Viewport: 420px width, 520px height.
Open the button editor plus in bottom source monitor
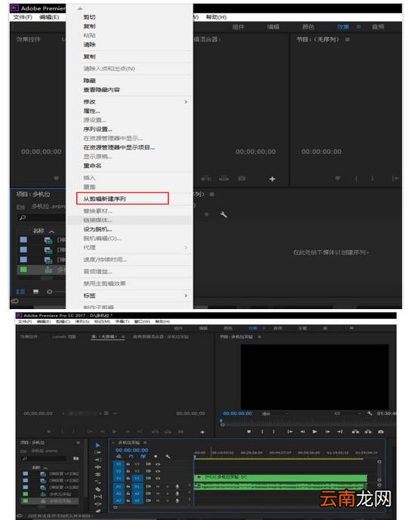202,432
